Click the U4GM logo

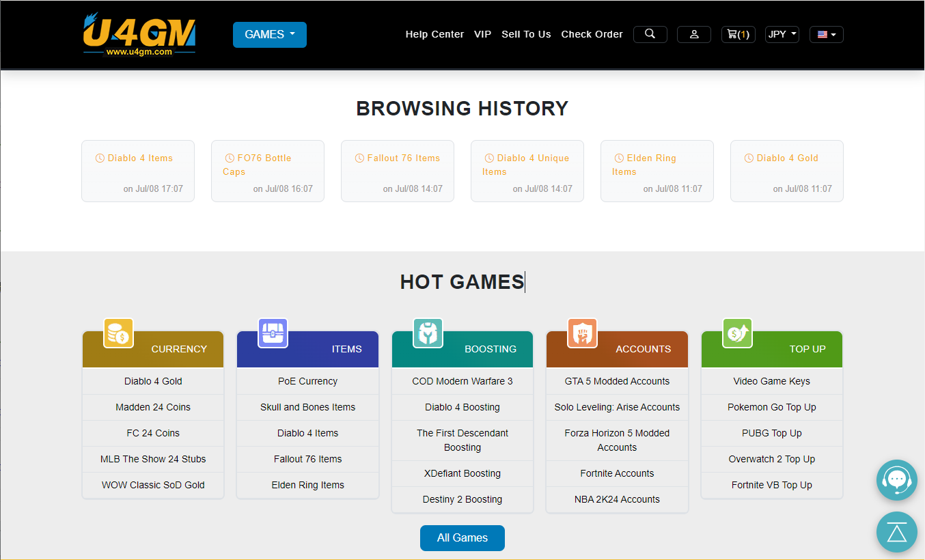point(139,33)
